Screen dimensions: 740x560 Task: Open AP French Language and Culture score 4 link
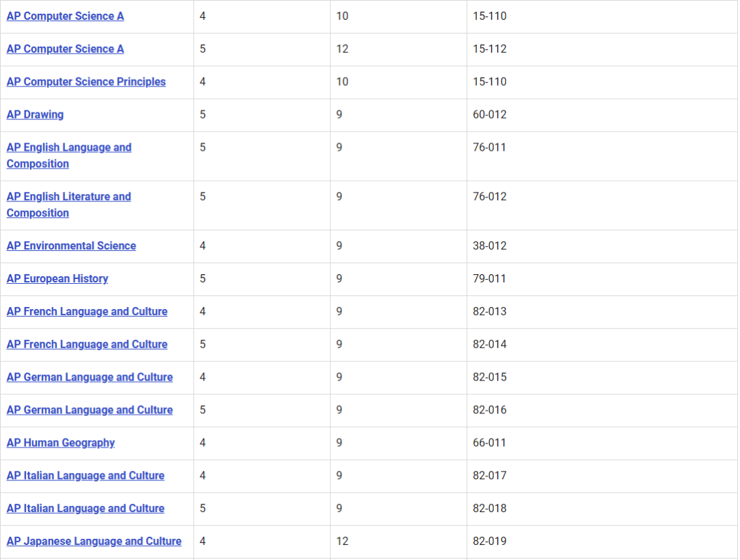pos(87,311)
